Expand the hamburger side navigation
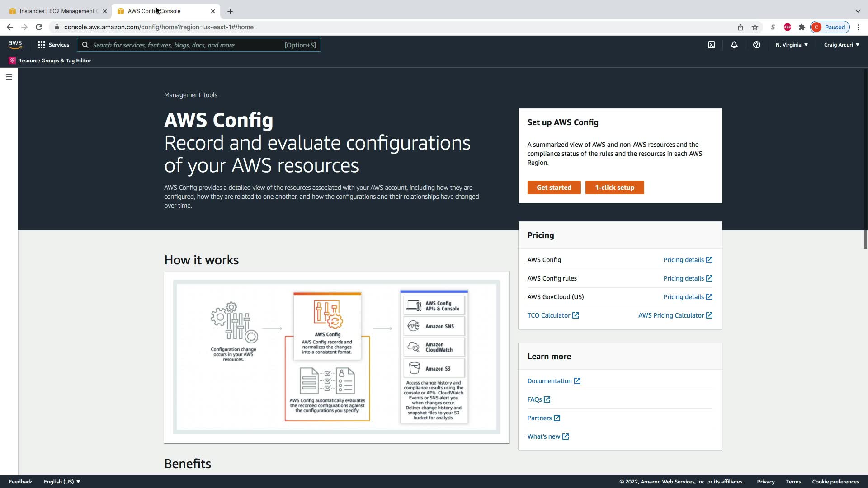Viewport: 868px width, 488px height. coord(9,77)
